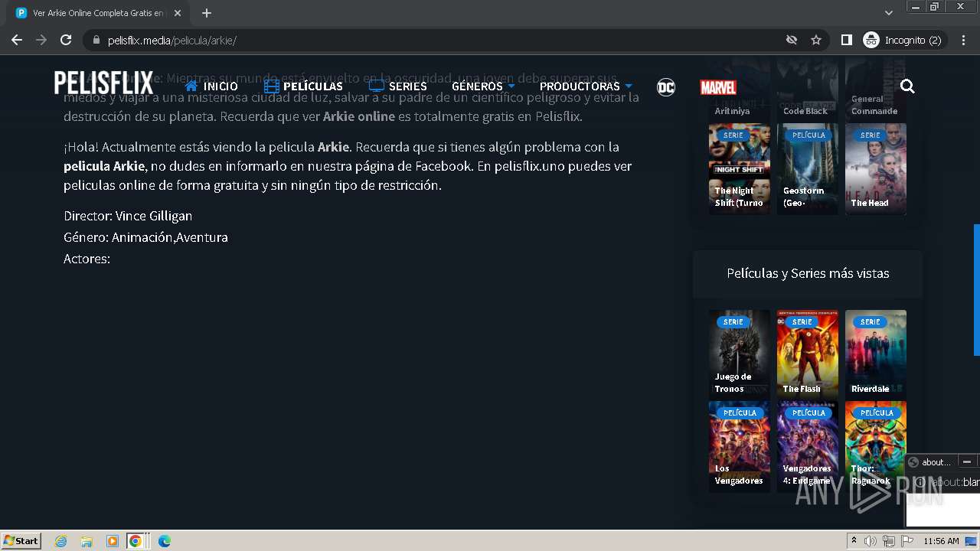The width and height of the screenshot is (980, 551).
Task: Expand the Productoras dropdown
Action: coord(586,86)
